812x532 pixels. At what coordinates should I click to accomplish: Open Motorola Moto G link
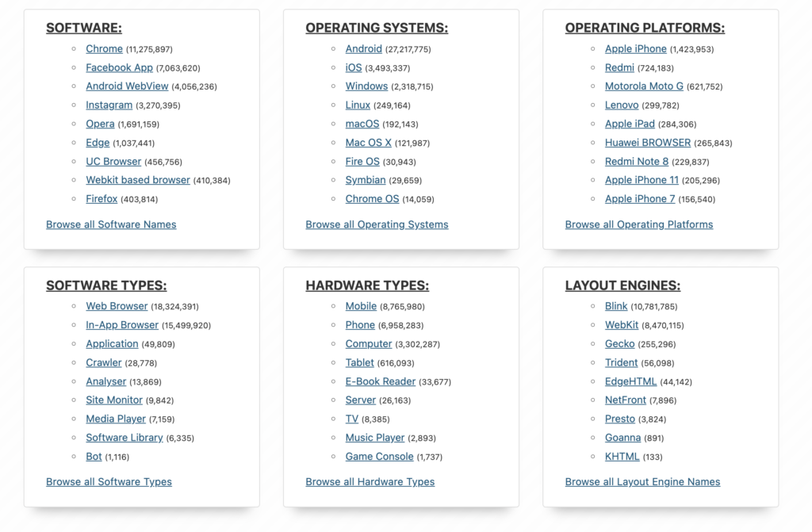[x=644, y=86]
